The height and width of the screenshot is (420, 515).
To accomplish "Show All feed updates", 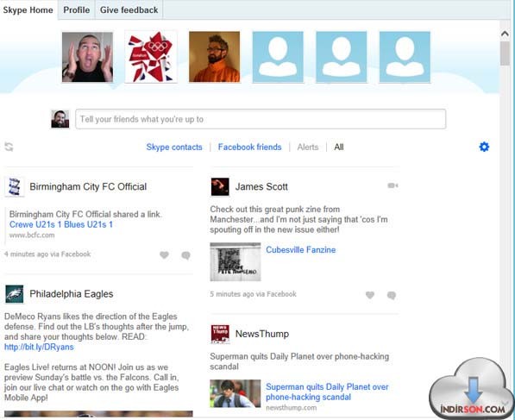I will tap(339, 147).
